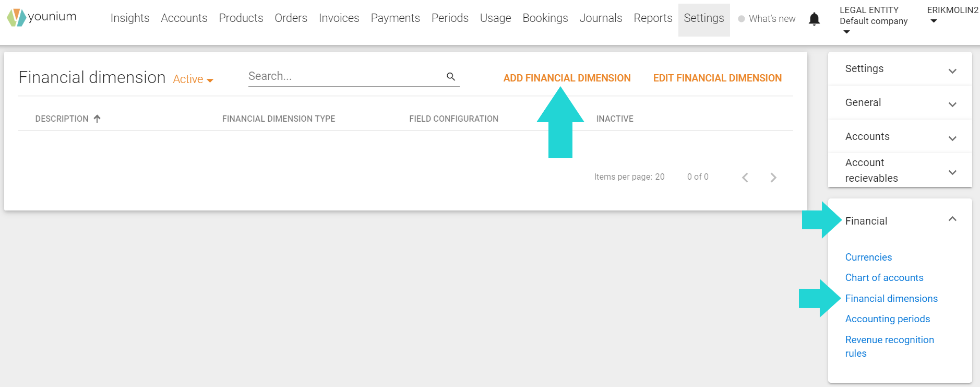This screenshot has height=387, width=980.
Task: Open the Financial dimensions link
Action: coord(891,299)
